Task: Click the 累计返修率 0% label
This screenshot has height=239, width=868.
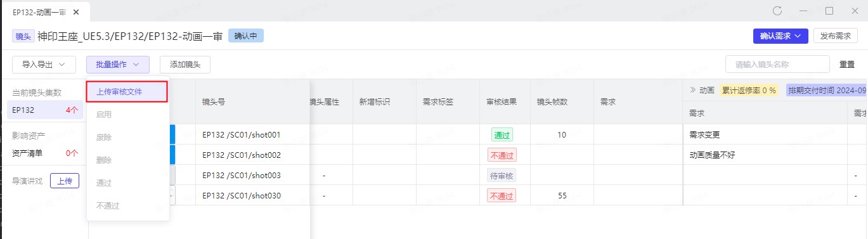Action: (749, 90)
